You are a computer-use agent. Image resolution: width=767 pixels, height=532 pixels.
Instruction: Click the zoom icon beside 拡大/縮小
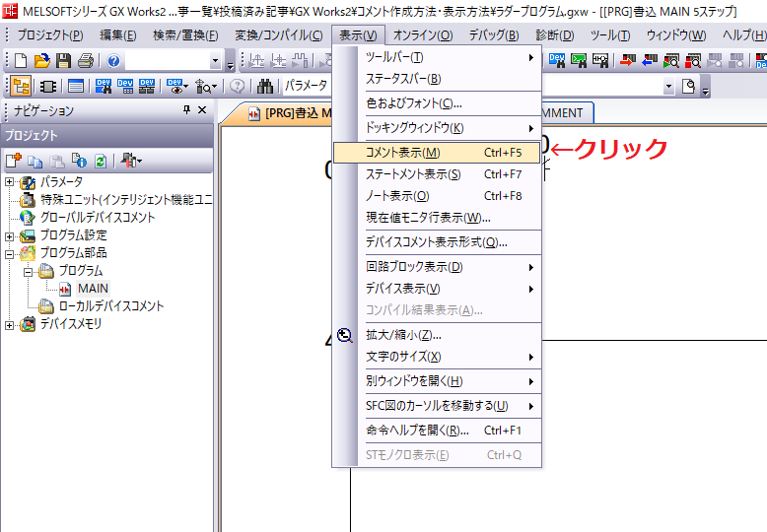pyautogui.click(x=345, y=335)
